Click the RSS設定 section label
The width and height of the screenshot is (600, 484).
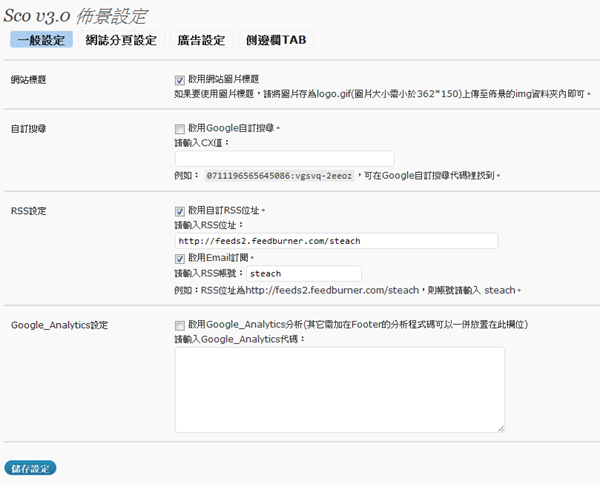29,212
